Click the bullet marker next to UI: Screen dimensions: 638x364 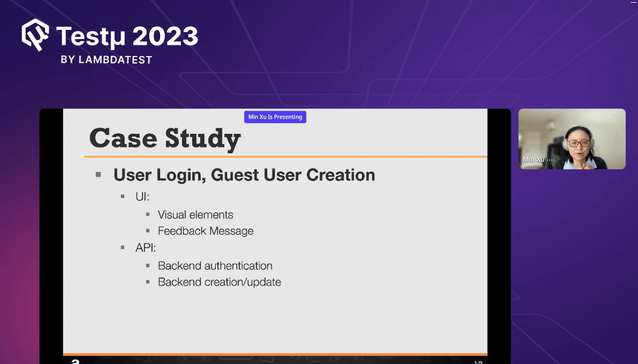(x=123, y=197)
